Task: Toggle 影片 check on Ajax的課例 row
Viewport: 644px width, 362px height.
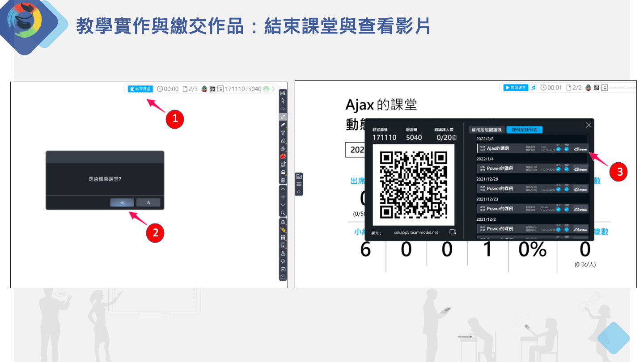Action: pyautogui.click(x=558, y=149)
